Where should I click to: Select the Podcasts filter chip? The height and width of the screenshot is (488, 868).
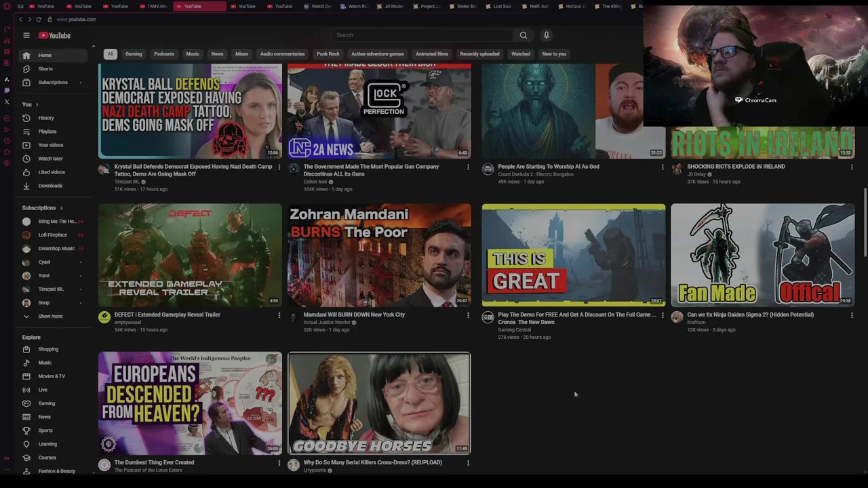click(x=164, y=54)
